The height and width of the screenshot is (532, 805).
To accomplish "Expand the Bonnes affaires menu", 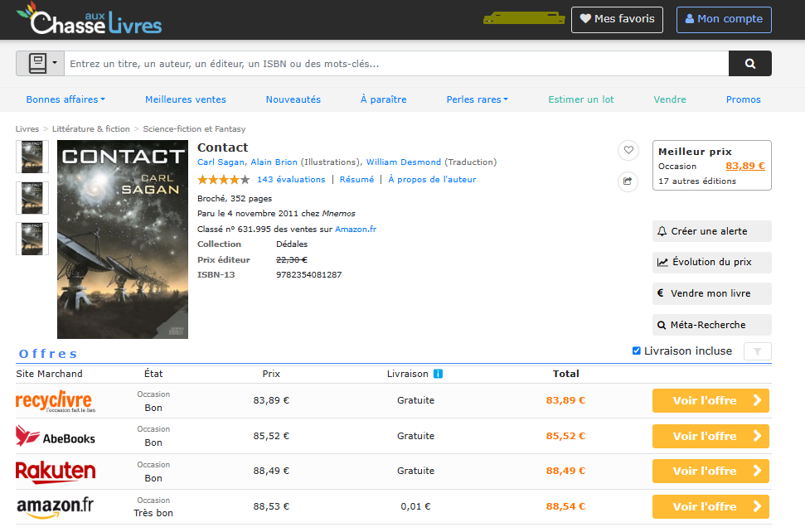I will point(65,99).
